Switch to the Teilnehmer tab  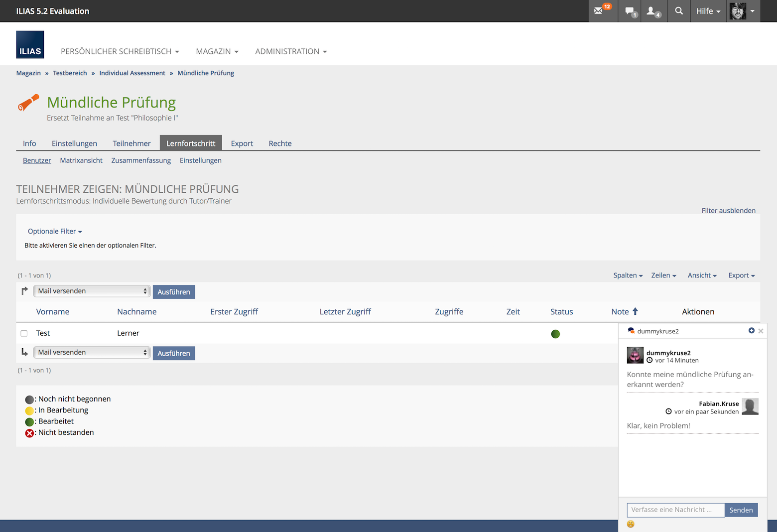point(131,143)
